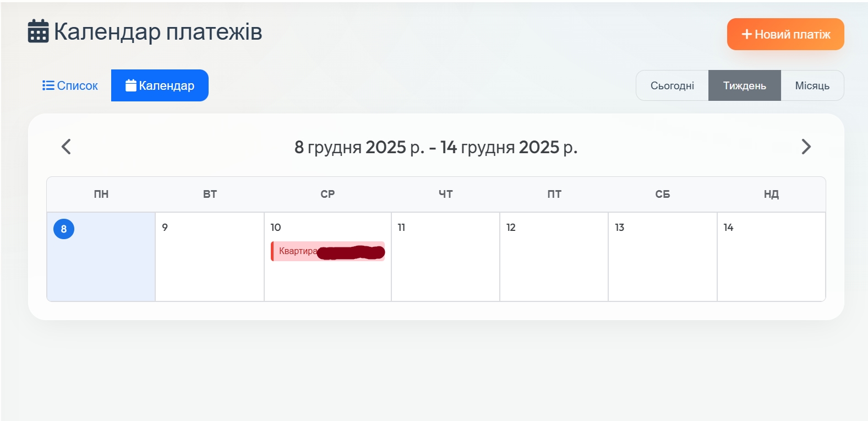Jump to Сьогодні in the calendar
The height and width of the screenshot is (421, 868).
point(672,85)
